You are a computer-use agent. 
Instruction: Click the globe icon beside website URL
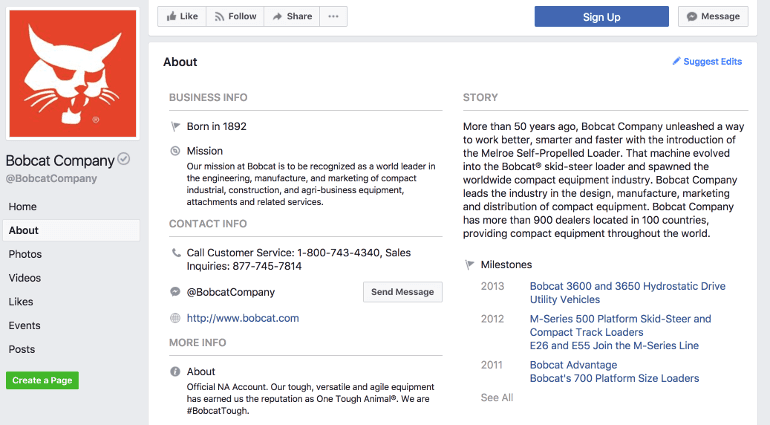[x=176, y=318]
